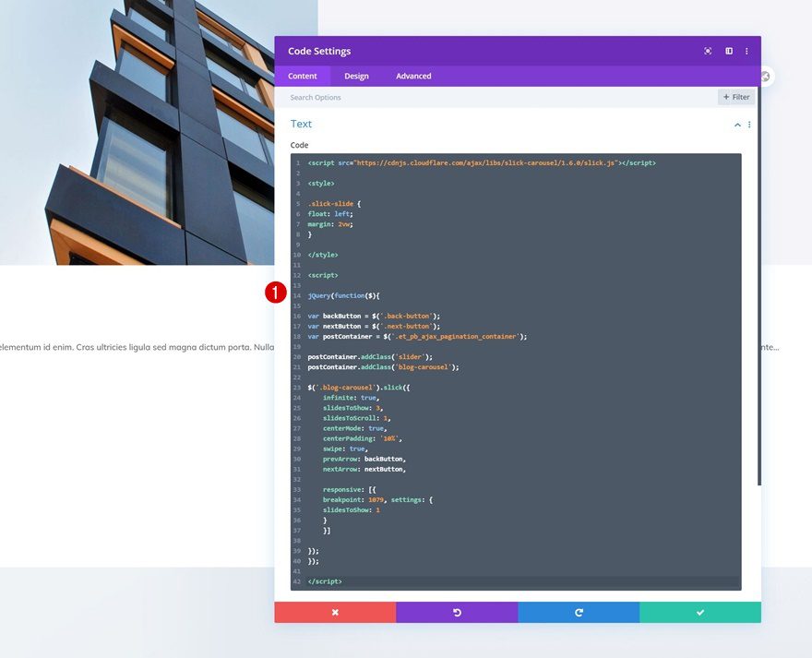Open the Code Settings more options menu
Screen dimensions: 812x658
tap(746, 51)
